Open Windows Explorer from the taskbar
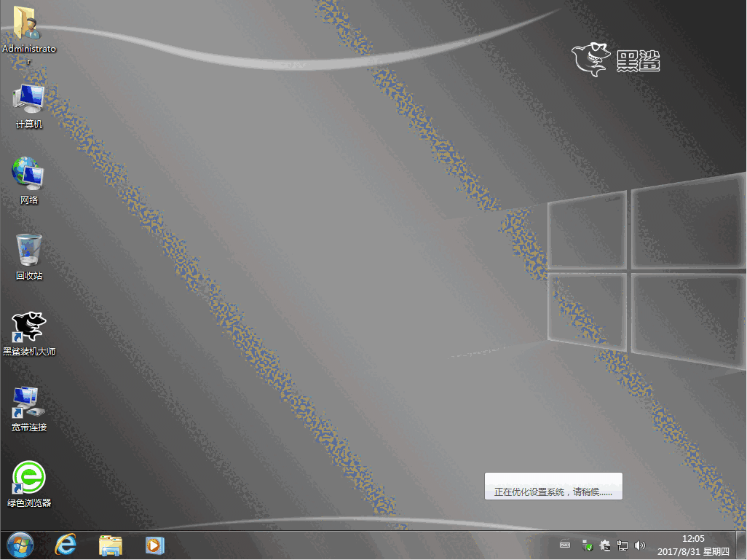The image size is (747, 560). pyautogui.click(x=111, y=545)
